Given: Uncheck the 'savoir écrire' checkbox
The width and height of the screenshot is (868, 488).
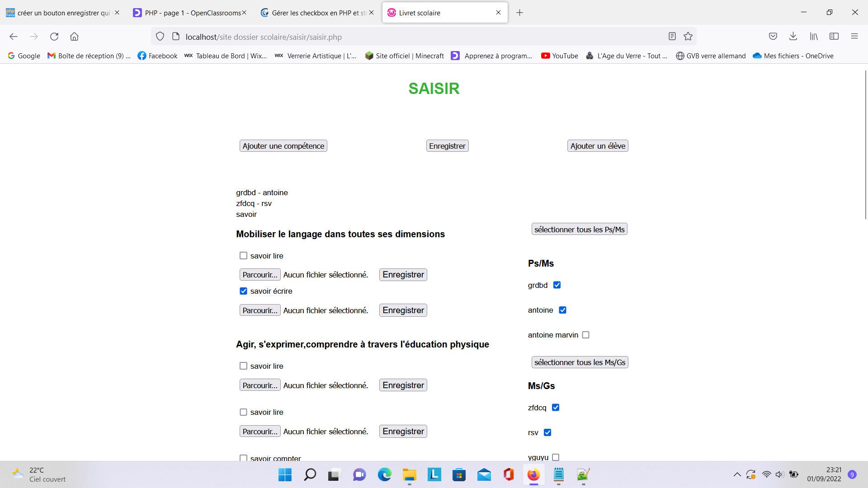Looking at the screenshot, I should click(244, 291).
